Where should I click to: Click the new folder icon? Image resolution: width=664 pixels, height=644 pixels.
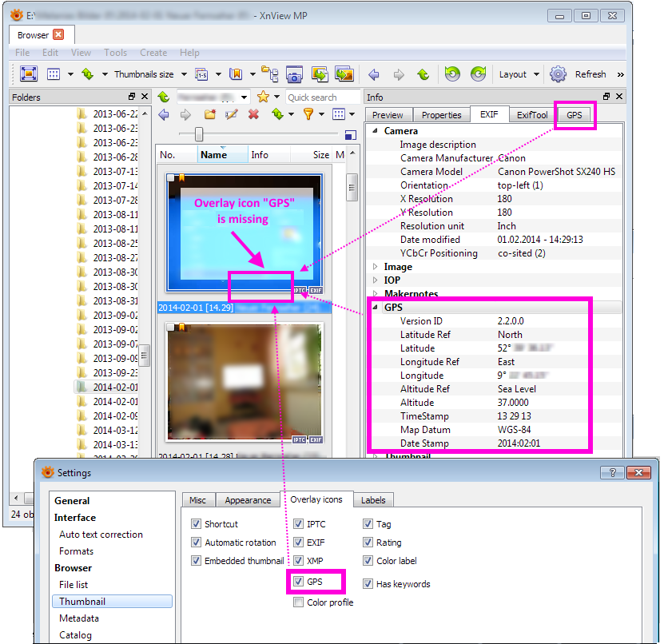[x=209, y=115]
